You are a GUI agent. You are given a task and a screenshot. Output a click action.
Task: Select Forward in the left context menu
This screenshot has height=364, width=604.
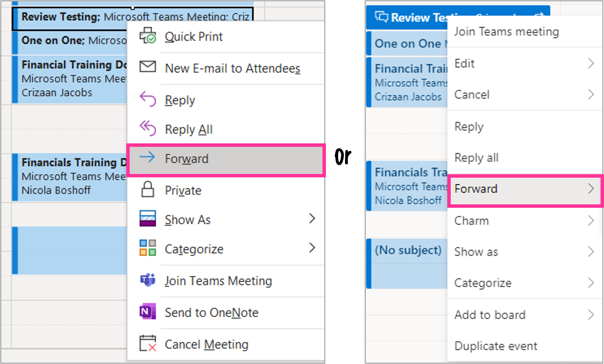point(226,160)
